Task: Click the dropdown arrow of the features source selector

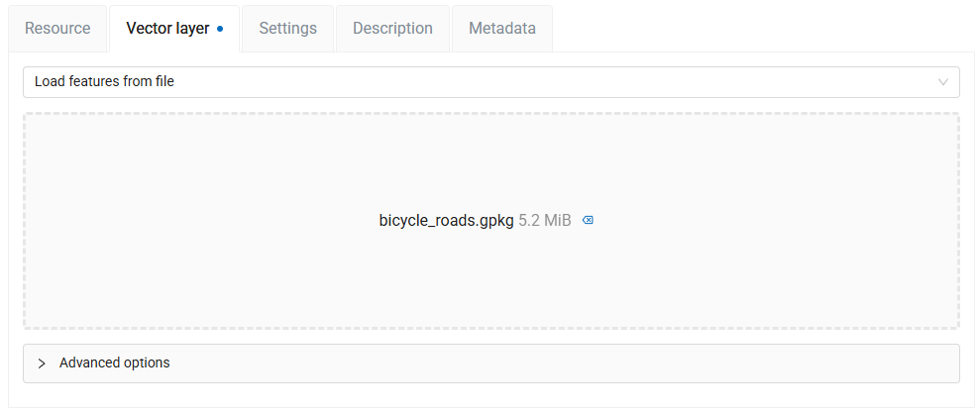Action: pyautogui.click(x=942, y=82)
